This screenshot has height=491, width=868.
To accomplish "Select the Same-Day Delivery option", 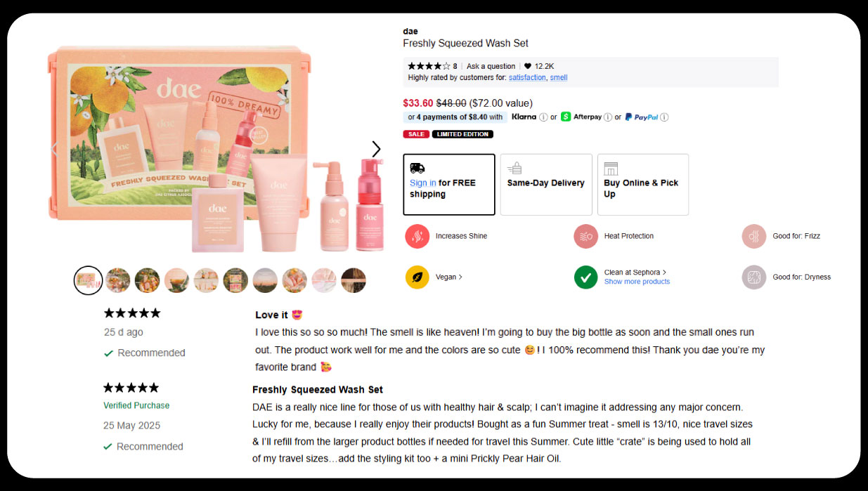I will click(x=546, y=184).
